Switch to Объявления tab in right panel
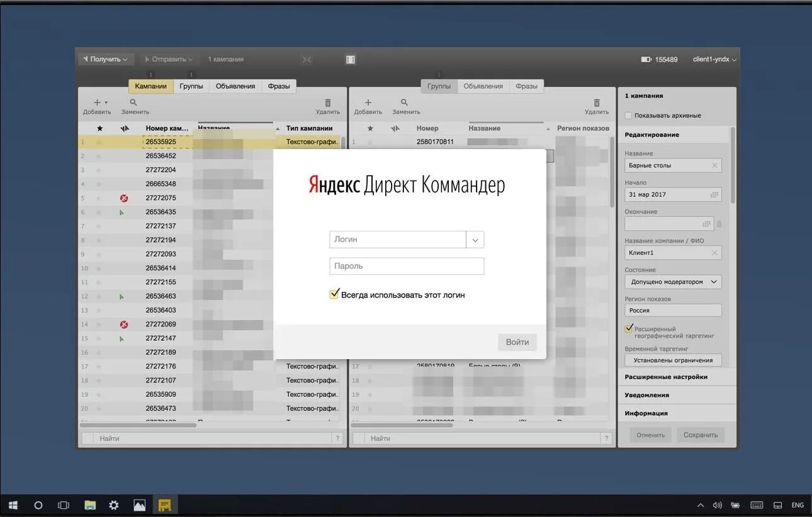 (483, 86)
